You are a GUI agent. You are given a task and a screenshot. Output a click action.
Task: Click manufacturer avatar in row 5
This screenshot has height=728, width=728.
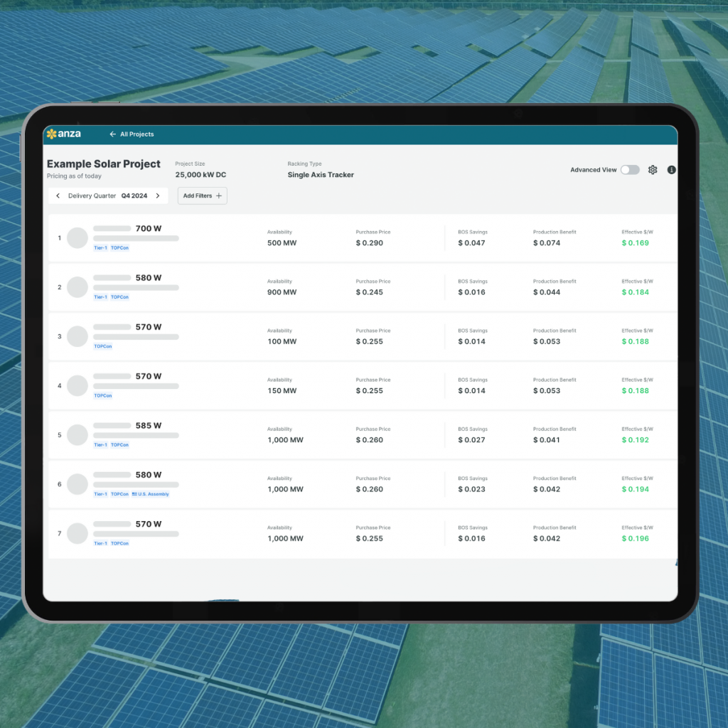[77, 435]
